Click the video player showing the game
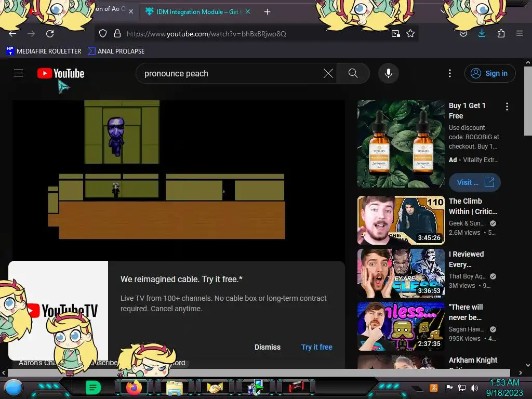This screenshot has height=399, width=532. (179, 180)
